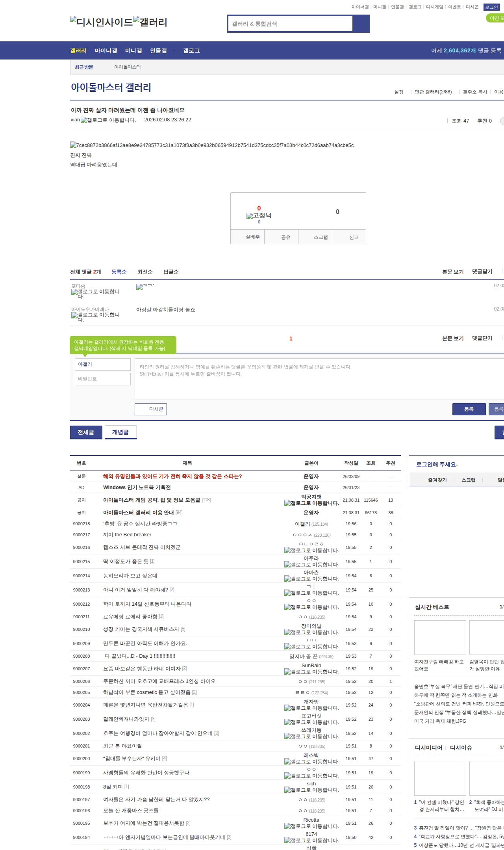Viewport: 504px width, 850px height.
Task: Click the DCInside logo image
Action: (101, 22)
